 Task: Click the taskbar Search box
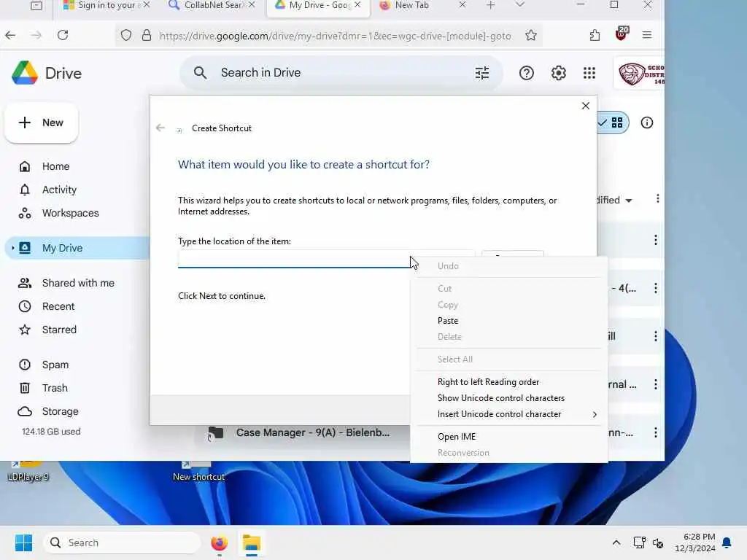click(x=123, y=542)
